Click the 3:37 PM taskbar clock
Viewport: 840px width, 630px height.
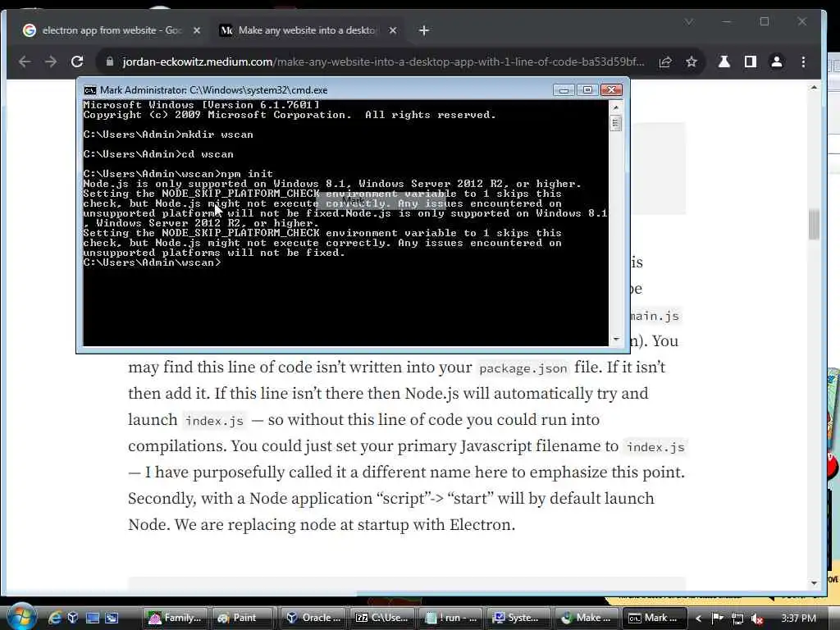pos(798,619)
